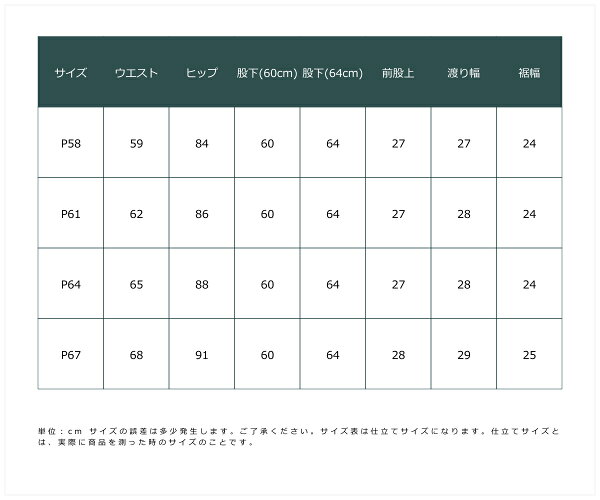Select the ウエスト column header

[x=136, y=73]
